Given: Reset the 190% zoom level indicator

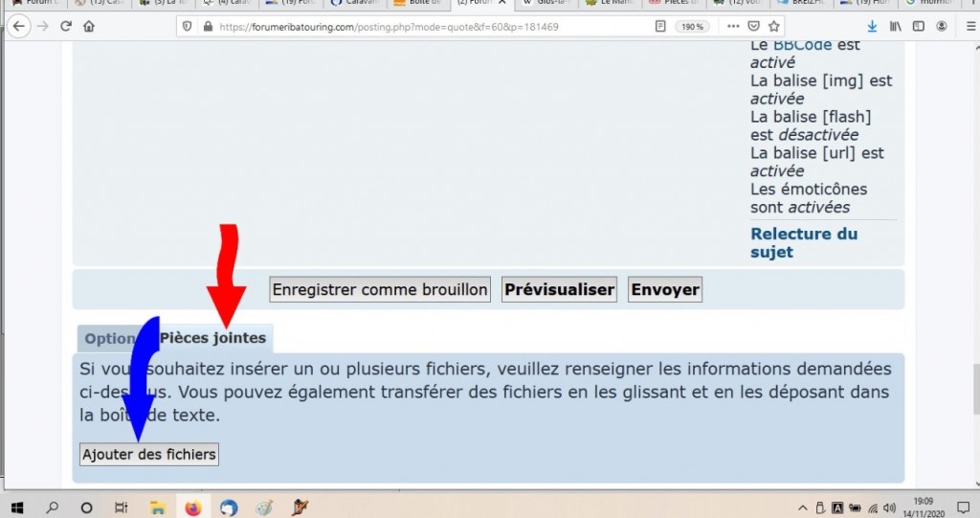Looking at the screenshot, I should (x=692, y=27).
